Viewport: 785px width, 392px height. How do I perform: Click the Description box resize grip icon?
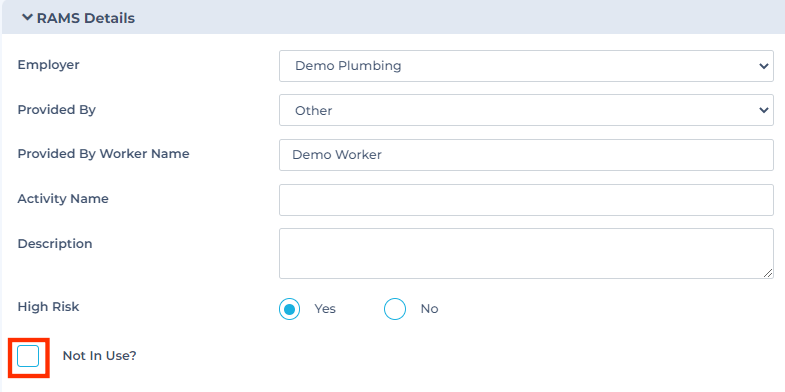pos(768,273)
